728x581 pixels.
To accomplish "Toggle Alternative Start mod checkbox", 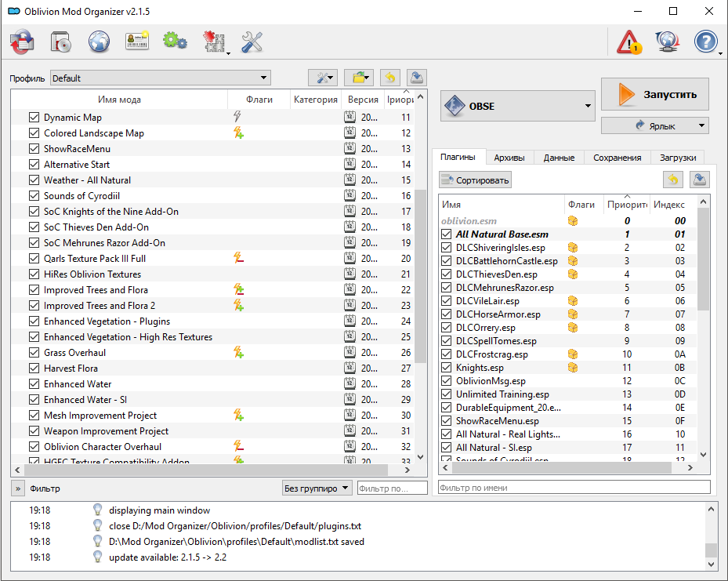I will click(x=34, y=164).
